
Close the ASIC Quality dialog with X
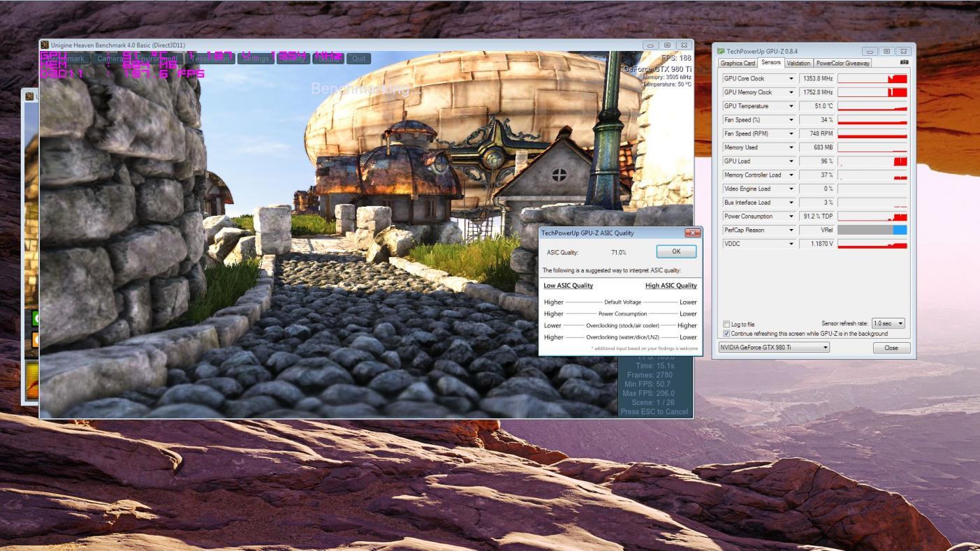(693, 233)
